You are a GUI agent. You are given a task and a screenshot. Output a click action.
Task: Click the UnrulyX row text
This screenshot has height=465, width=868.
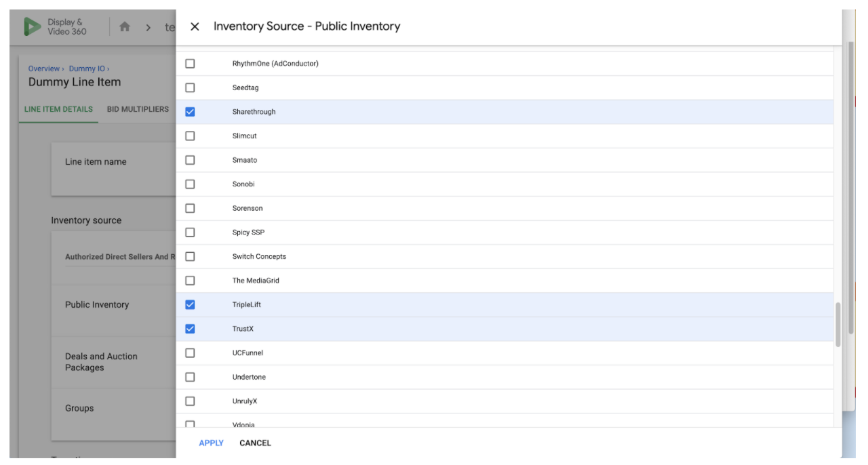point(245,401)
